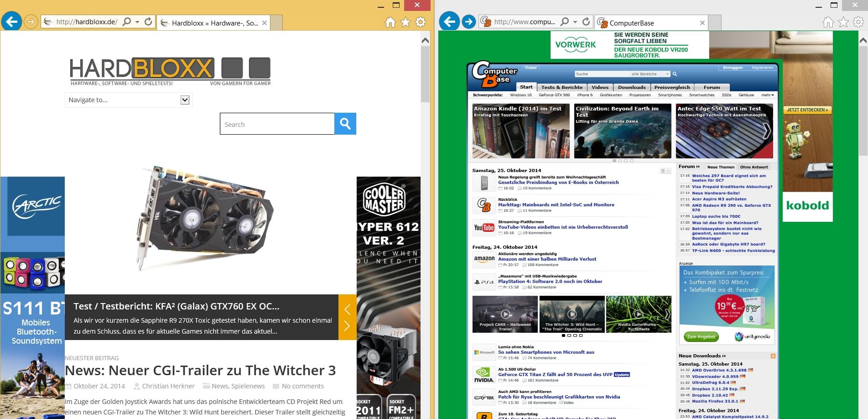868x419 pixels.
Task: Open 'YouTube-Videos einbetten ist nie Urheberrechtsverstoß'
Action: [x=563, y=227]
